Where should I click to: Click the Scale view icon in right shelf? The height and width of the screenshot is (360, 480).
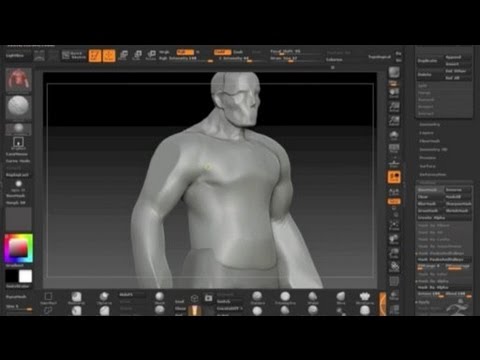point(394,253)
